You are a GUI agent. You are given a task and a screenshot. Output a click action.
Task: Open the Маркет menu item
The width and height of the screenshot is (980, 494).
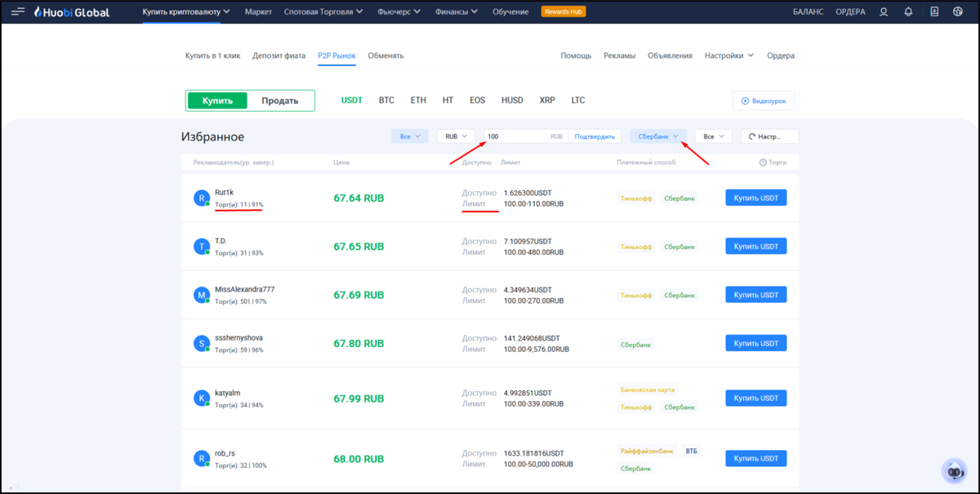[x=258, y=11]
